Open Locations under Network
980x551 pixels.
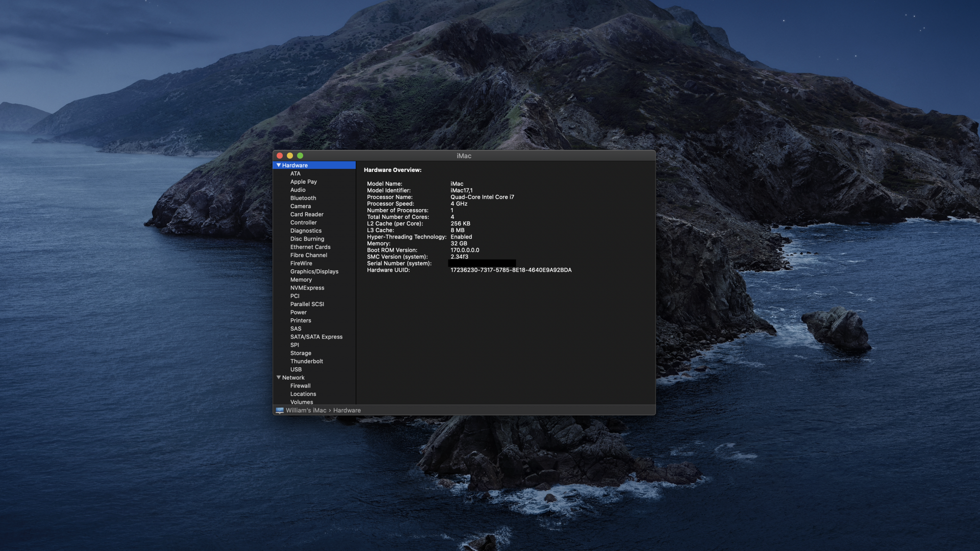pos(303,394)
